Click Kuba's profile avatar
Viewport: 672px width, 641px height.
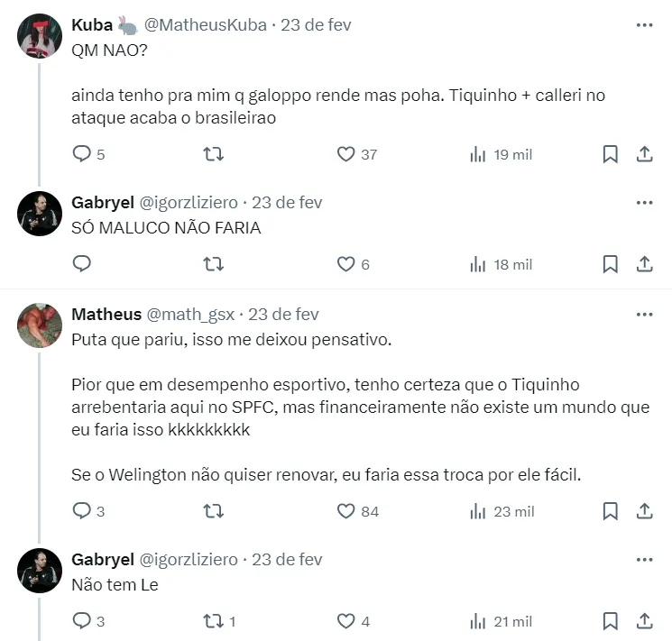pyautogui.click(x=40, y=37)
